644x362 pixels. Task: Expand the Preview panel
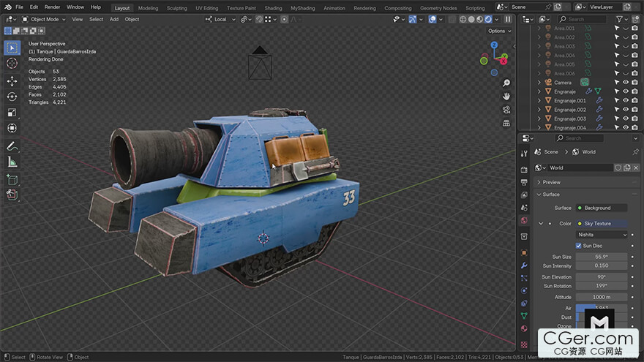pyautogui.click(x=552, y=182)
